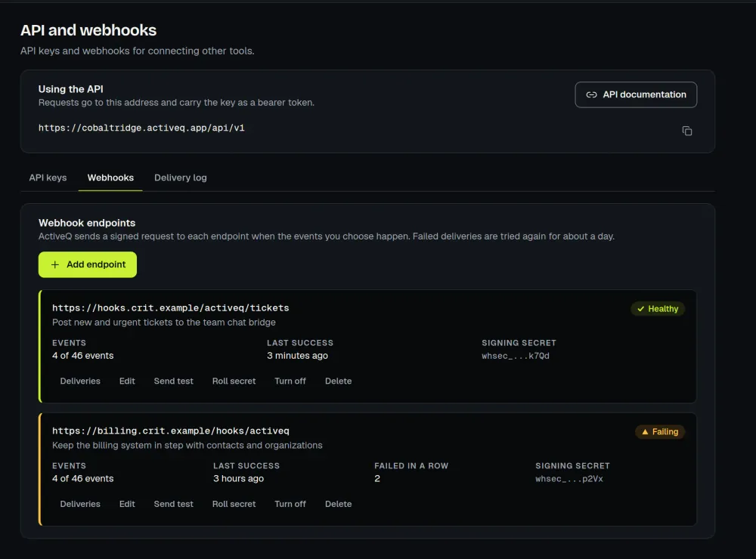Click the hooks.crit.example tickets URL
This screenshot has height=559, width=756.
click(171, 308)
